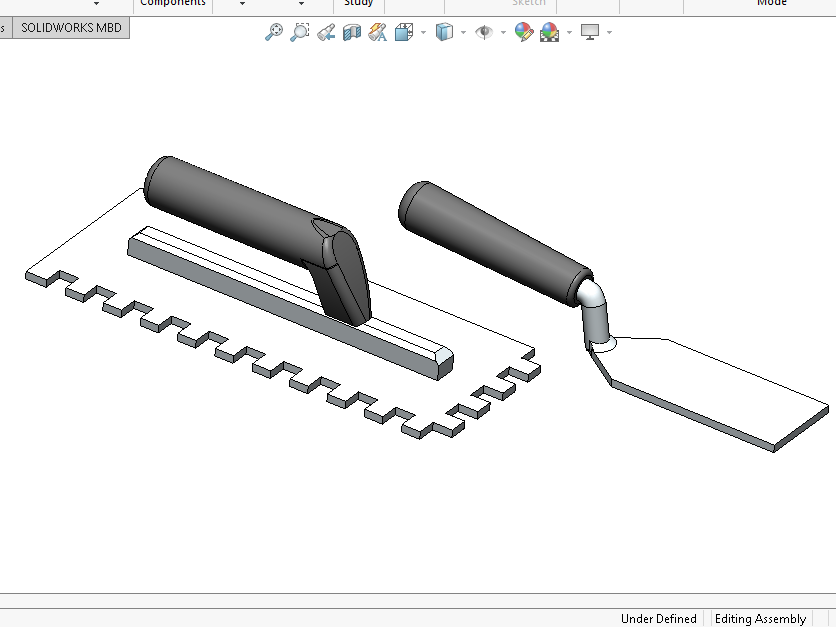Image resolution: width=836 pixels, height=627 pixels.
Task: Expand the View Orientation dropdown arrow
Action: click(x=423, y=33)
